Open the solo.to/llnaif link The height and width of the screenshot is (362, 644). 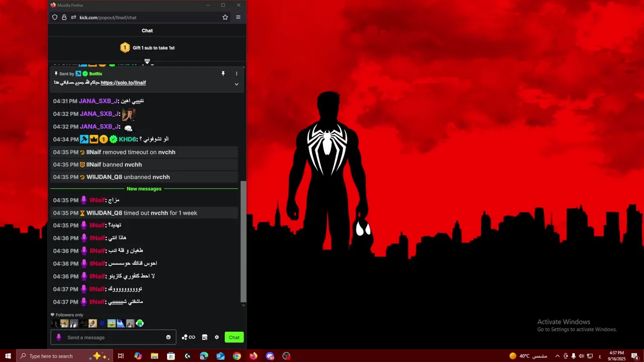click(x=123, y=82)
